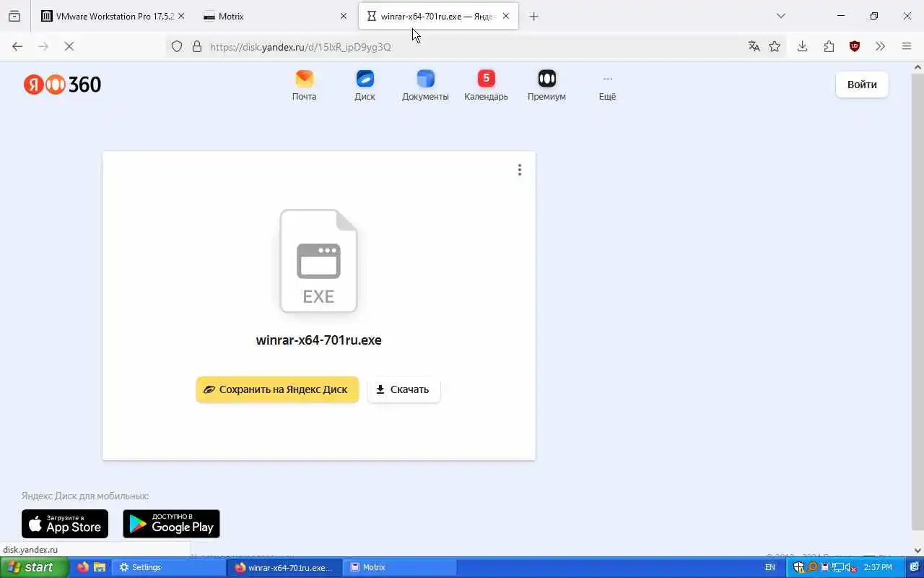This screenshot has height=578, width=924.
Task: Click the Войти sign-in button
Action: (x=862, y=85)
